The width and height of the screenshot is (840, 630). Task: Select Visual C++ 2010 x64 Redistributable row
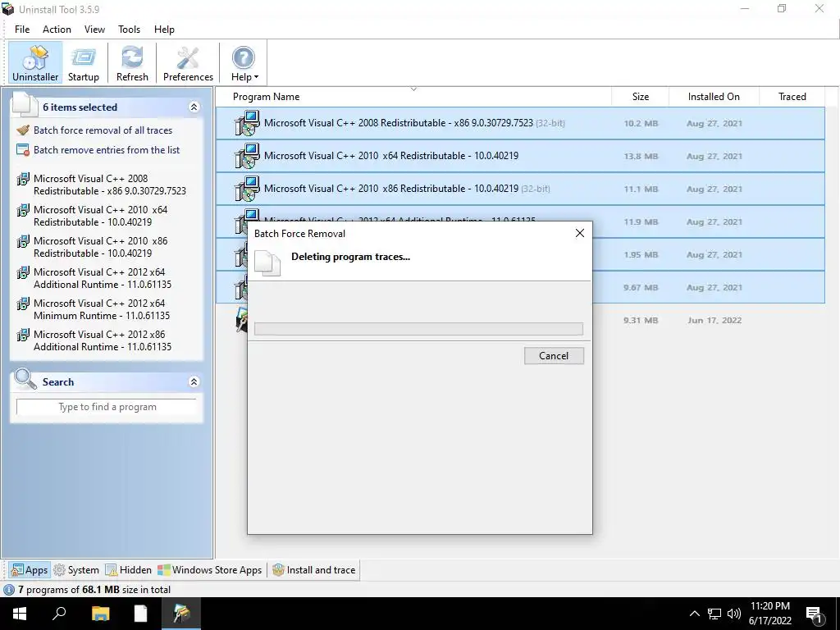point(520,156)
